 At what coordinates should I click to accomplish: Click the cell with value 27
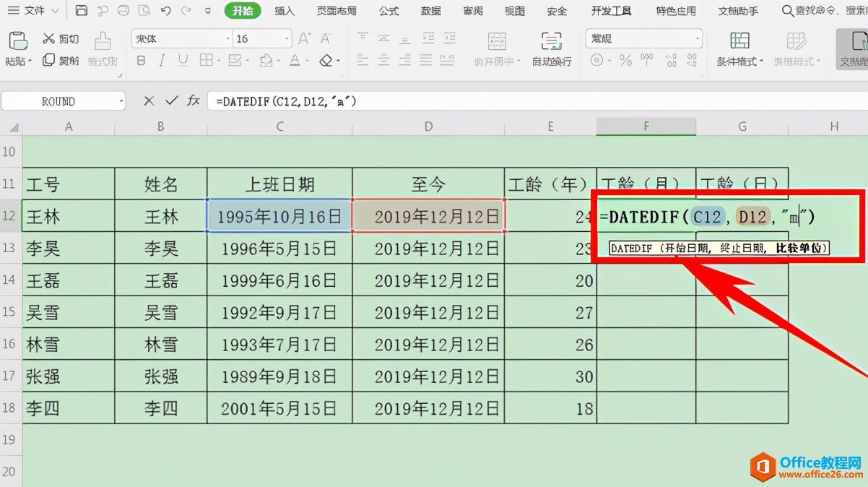550,312
